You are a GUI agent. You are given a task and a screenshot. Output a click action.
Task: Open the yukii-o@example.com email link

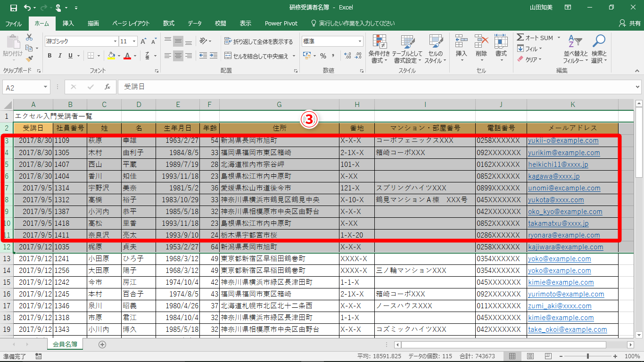tap(563, 140)
